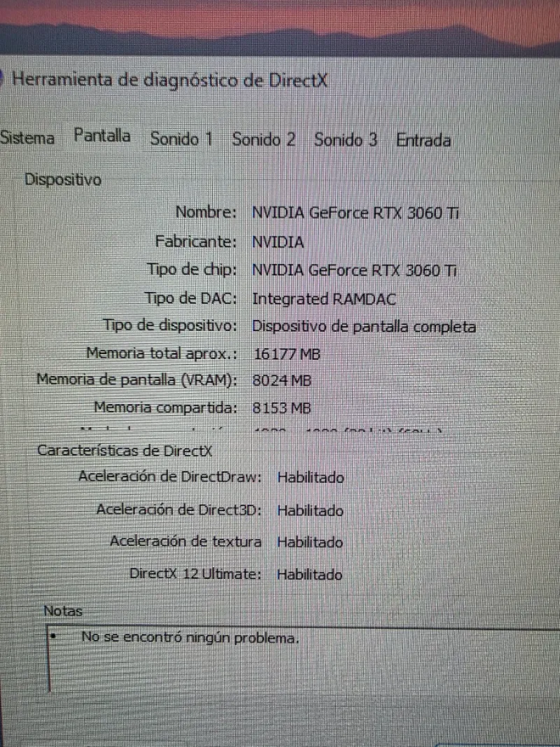Click the 'Memoria de pantalla (VRAM):' label
This screenshot has height=747, width=560.
pyautogui.click(x=137, y=380)
